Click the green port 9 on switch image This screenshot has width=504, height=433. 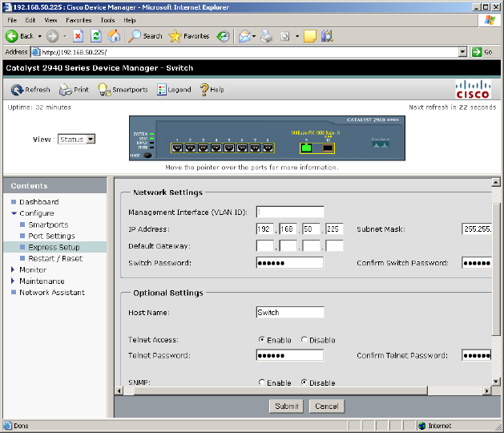306,148
